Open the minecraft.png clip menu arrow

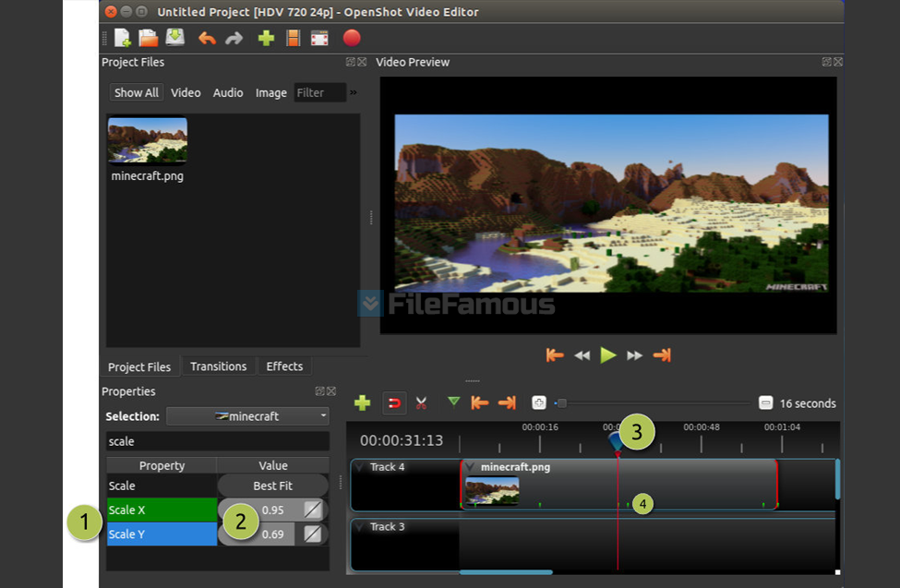(x=470, y=467)
